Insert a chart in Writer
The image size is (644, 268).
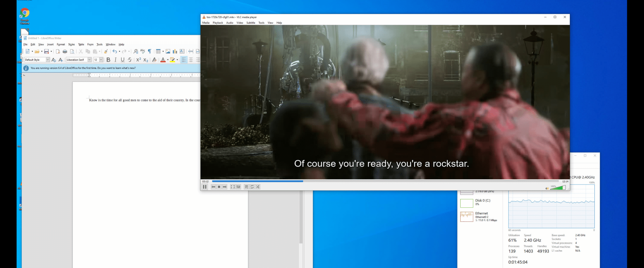click(x=175, y=51)
